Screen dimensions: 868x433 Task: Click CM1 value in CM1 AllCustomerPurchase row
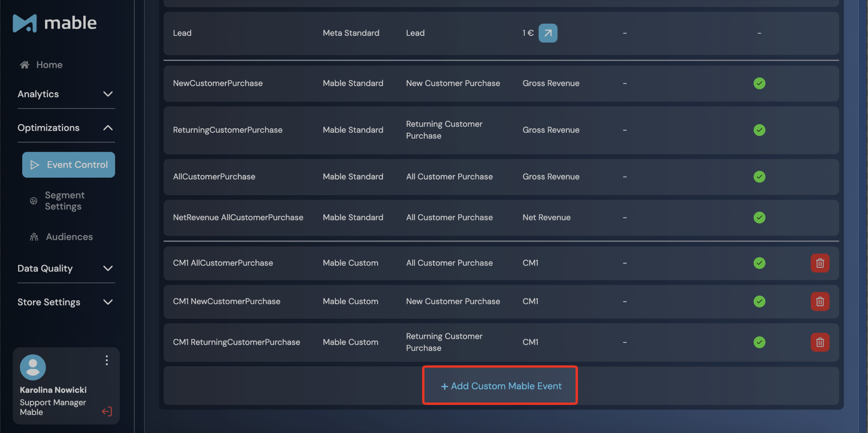tap(530, 263)
